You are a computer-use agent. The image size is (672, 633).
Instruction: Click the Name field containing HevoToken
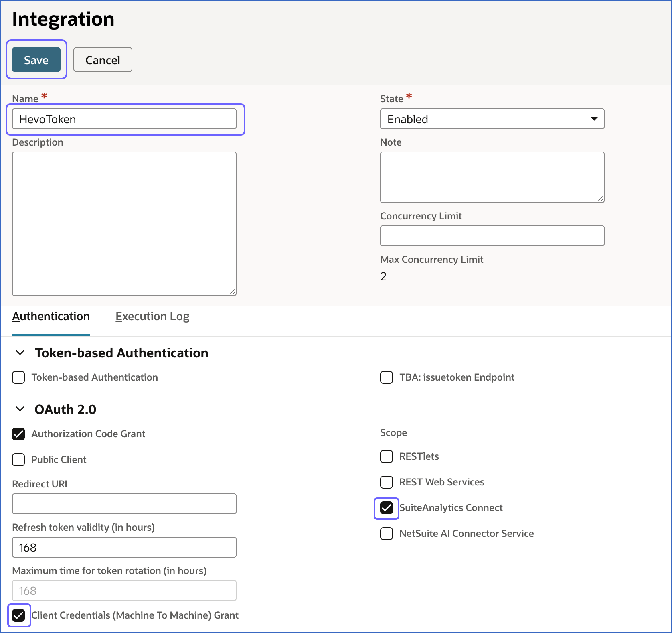point(124,119)
